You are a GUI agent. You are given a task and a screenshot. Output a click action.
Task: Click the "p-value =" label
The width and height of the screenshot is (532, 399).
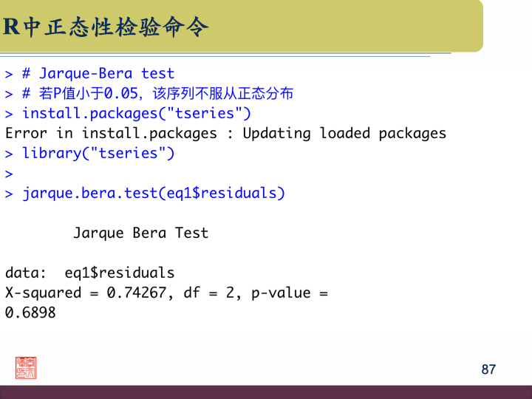[289, 293]
